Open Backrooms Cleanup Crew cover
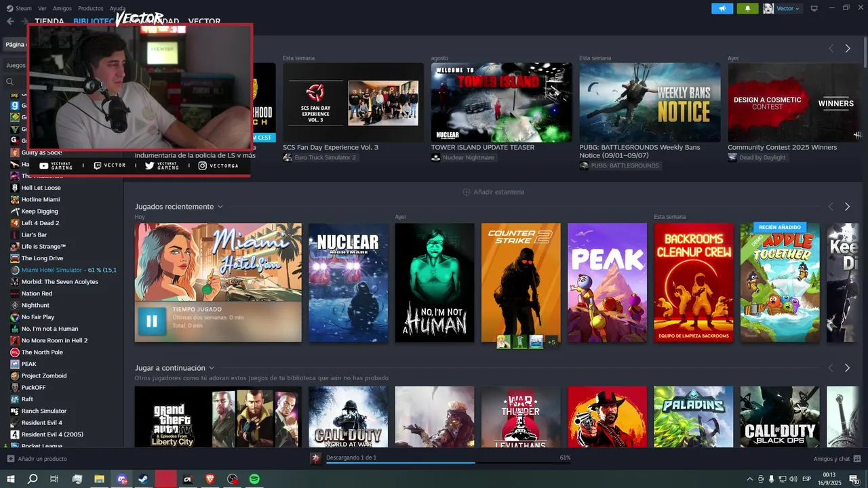868x488 pixels. pos(694,283)
